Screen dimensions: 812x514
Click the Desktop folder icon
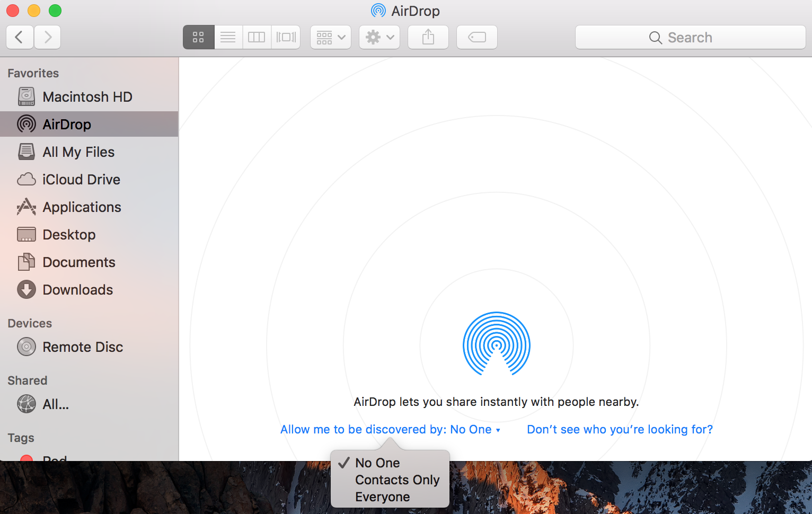tap(27, 234)
